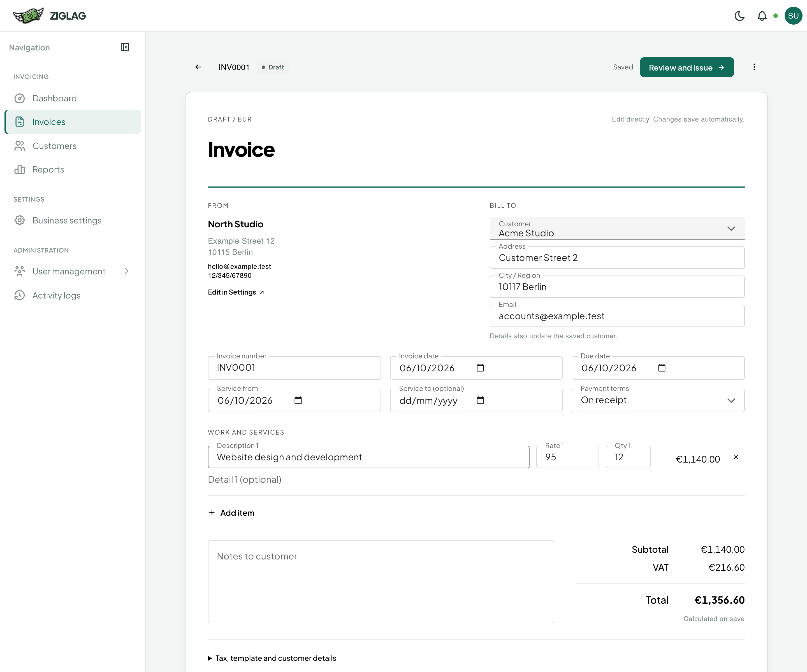Open Customers in the sidebar
This screenshot has height=672, width=807.
pos(73,146)
